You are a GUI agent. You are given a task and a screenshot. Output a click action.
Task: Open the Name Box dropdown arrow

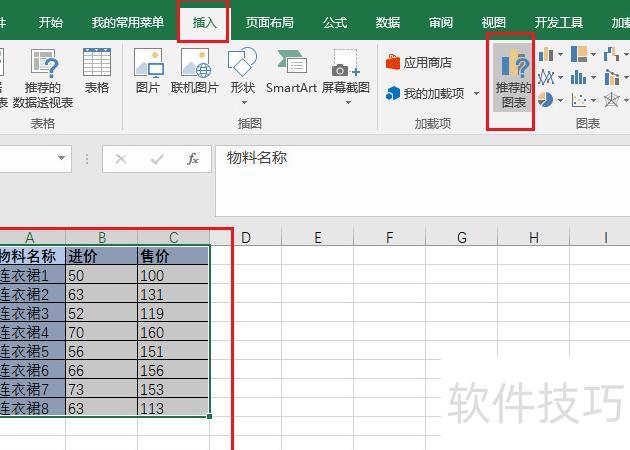61,158
